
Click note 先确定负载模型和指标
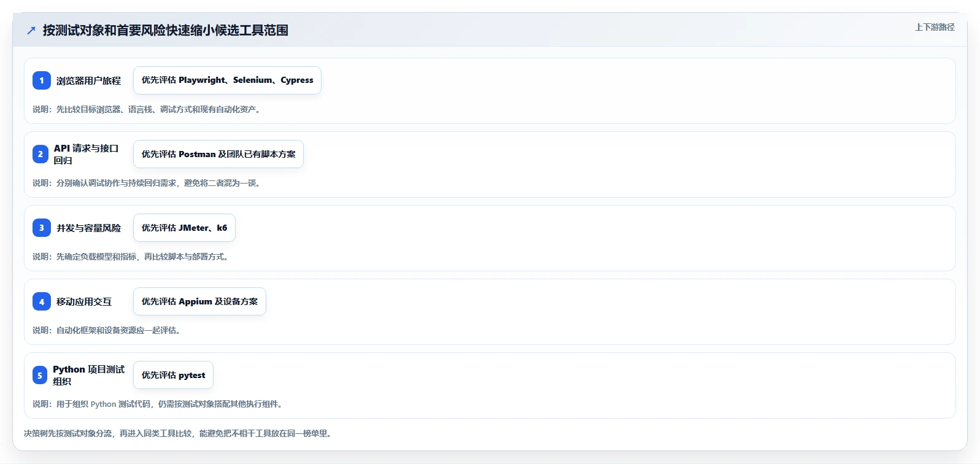coord(132,257)
